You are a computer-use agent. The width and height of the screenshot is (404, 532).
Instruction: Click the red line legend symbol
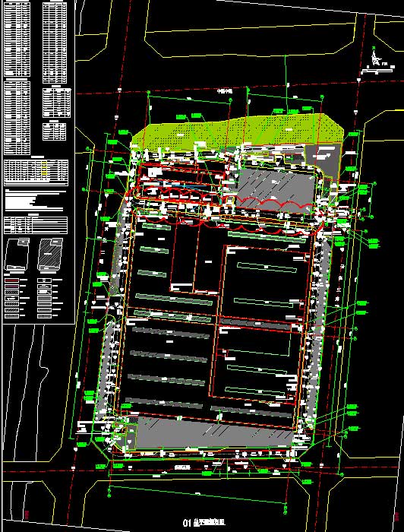point(12,280)
